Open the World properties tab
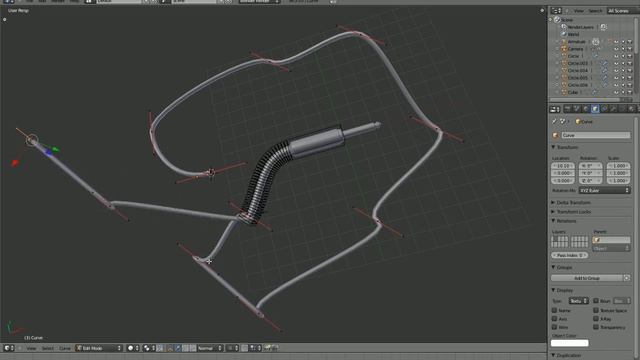640x360 pixels. pos(586,109)
